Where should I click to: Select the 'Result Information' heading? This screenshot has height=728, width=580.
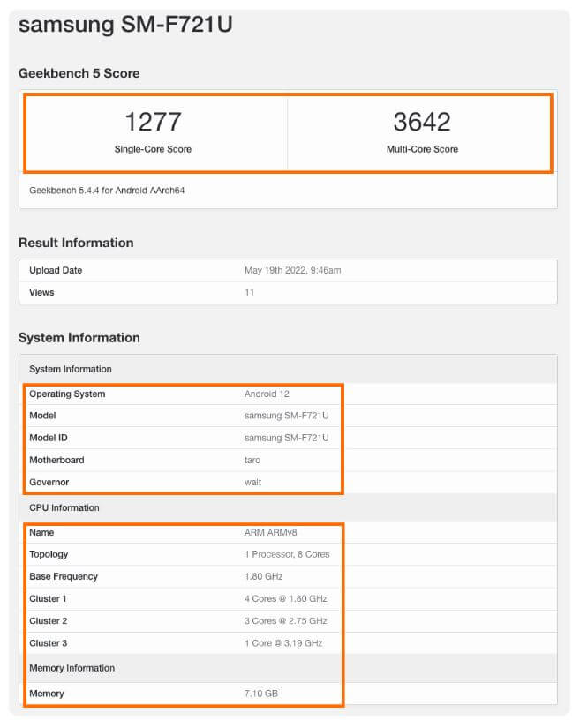pyautogui.click(x=76, y=243)
